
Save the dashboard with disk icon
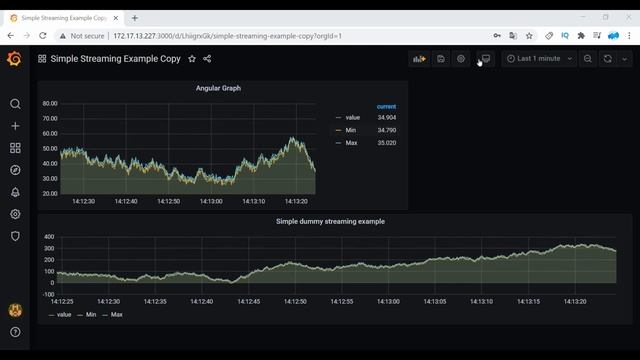click(441, 59)
